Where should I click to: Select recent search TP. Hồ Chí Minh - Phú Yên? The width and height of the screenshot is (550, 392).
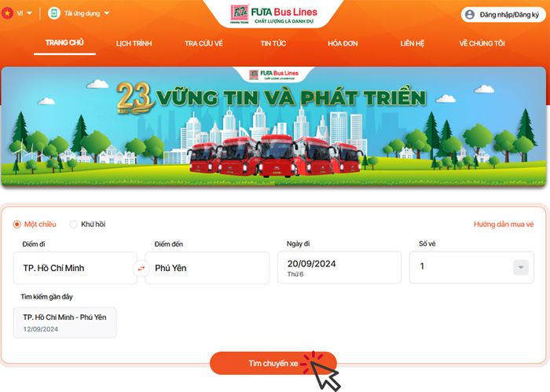click(64, 323)
